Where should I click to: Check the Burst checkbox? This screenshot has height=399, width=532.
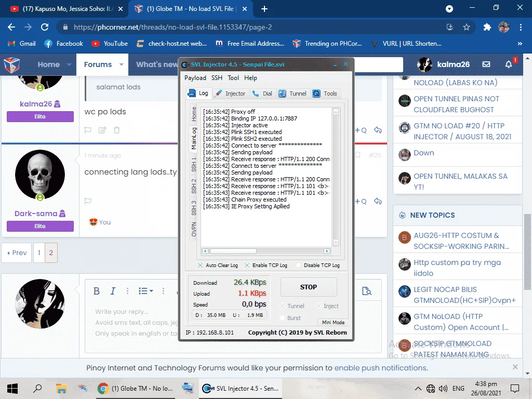pos(282,318)
